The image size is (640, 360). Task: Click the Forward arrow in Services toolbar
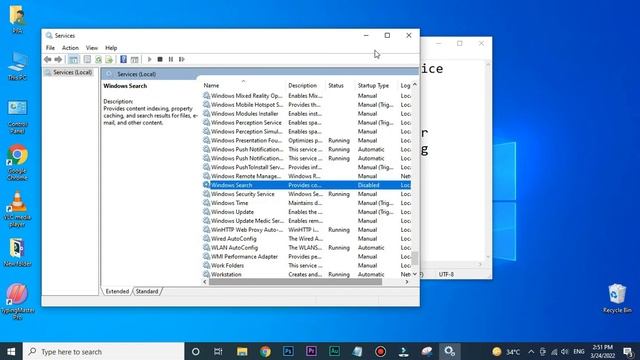coord(58,60)
